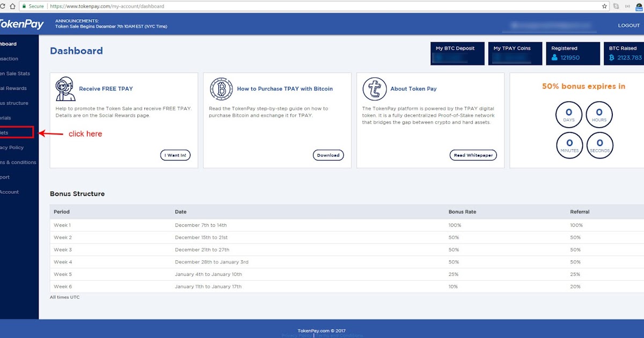Open the My BTC Deposit card
This screenshot has height=338, width=644.
point(457,54)
